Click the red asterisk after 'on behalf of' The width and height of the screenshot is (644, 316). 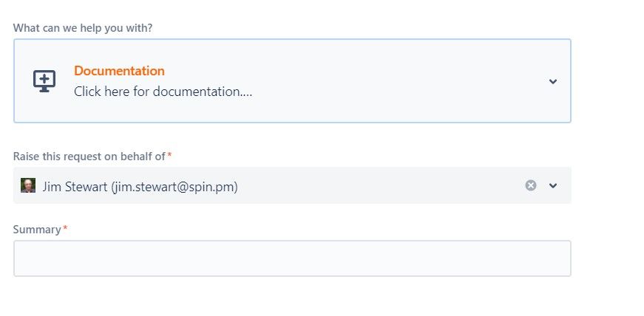(169, 154)
